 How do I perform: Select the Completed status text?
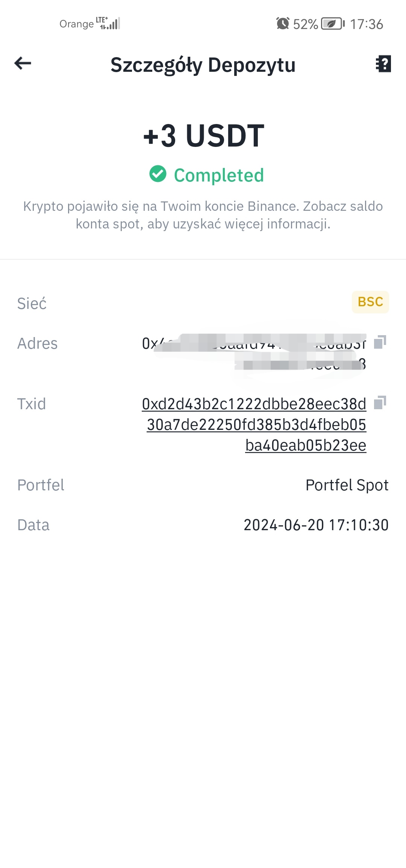(x=219, y=175)
